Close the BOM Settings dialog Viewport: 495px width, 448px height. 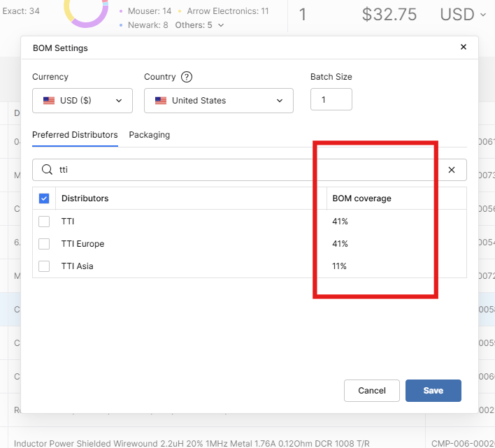[x=463, y=48]
